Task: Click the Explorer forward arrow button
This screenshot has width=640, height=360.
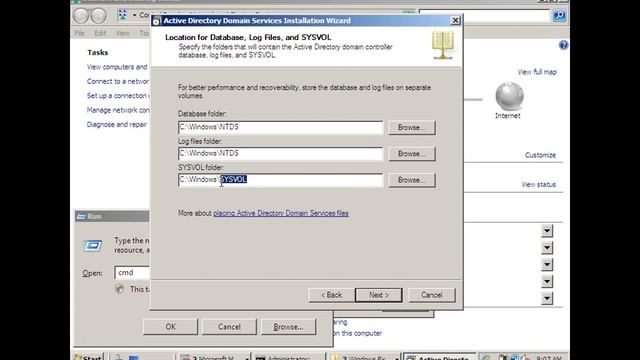Action: (x=98, y=16)
